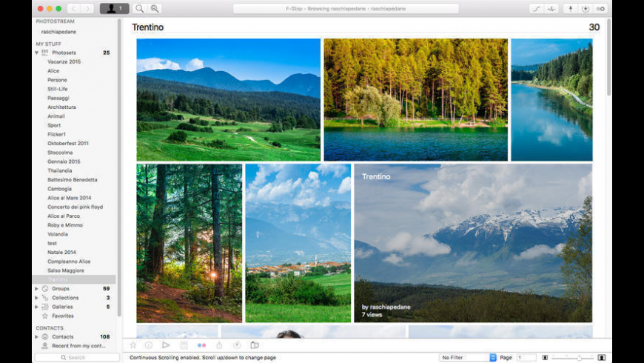644x363 pixels.
Task: Click the sidebar vertical scrollbar
Action: click(x=119, y=167)
